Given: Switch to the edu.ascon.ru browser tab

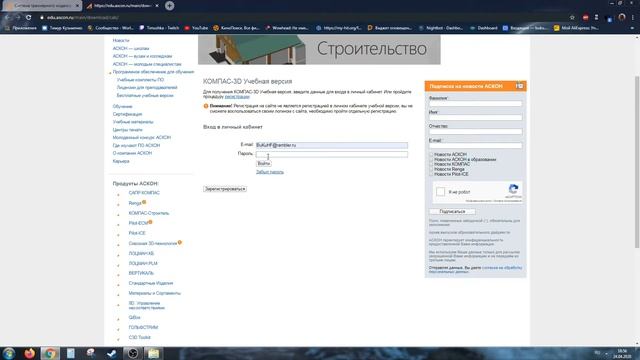Looking at the screenshot, I should [122, 6].
